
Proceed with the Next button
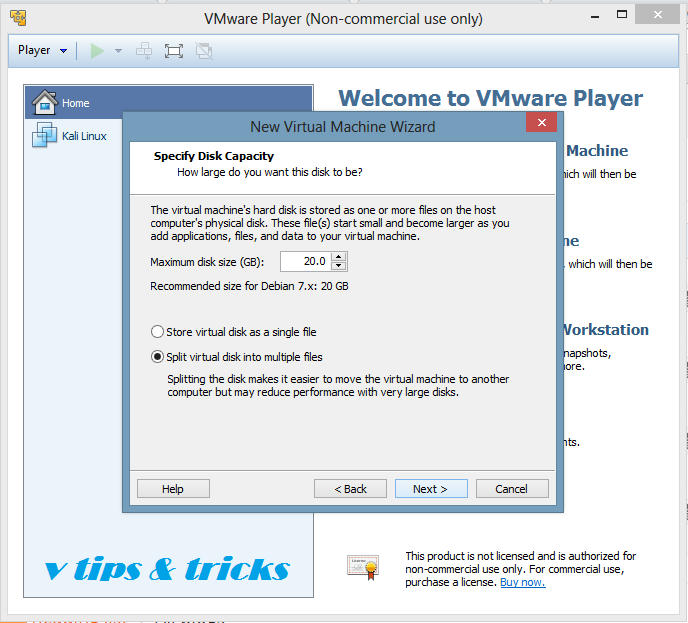click(431, 489)
